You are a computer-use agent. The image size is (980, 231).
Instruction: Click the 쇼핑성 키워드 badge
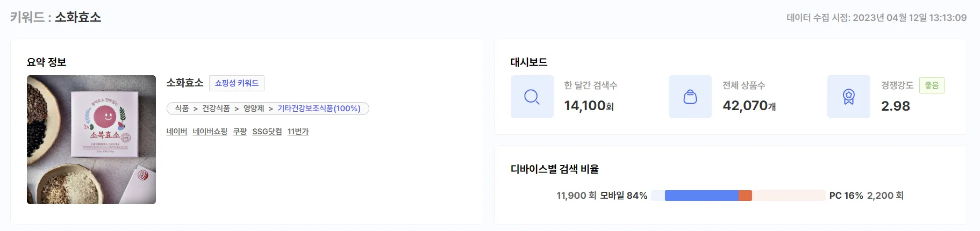237,83
